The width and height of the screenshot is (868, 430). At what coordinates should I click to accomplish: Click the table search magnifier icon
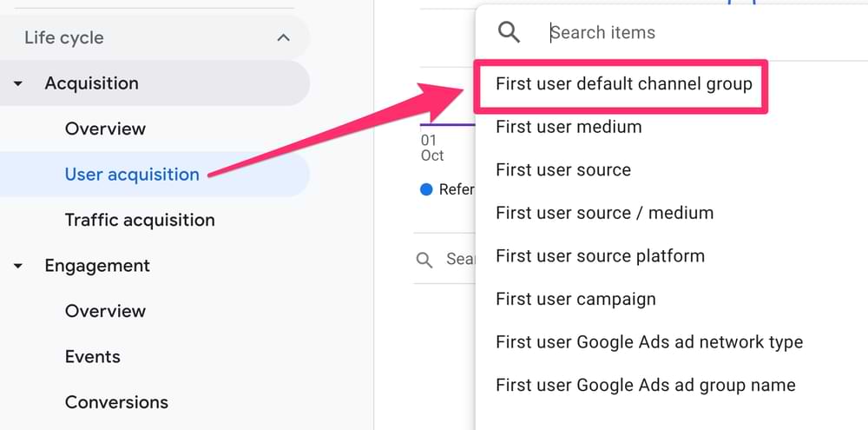[424, 260]
